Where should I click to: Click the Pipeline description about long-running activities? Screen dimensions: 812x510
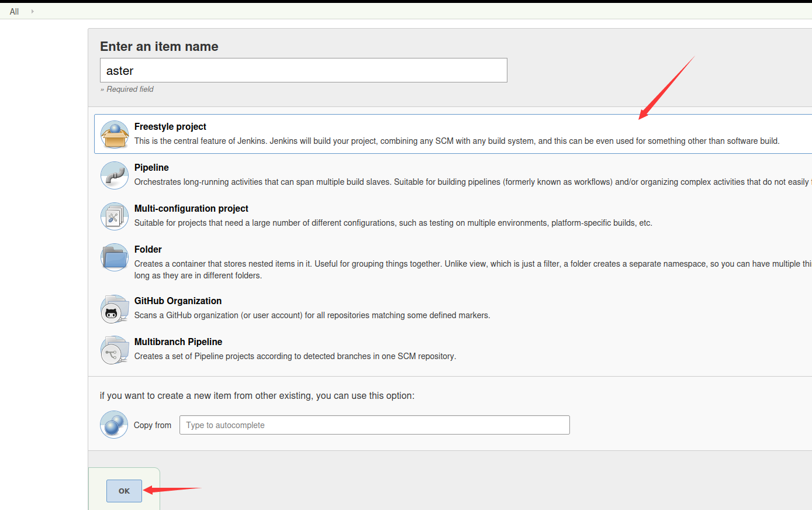click(473, 182)
